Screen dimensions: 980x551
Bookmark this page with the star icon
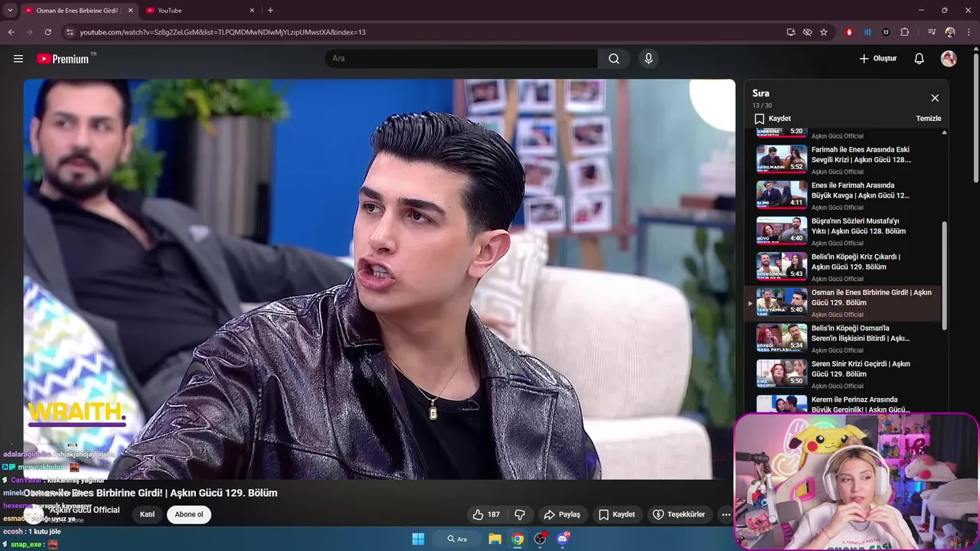[x=824, y=32]
